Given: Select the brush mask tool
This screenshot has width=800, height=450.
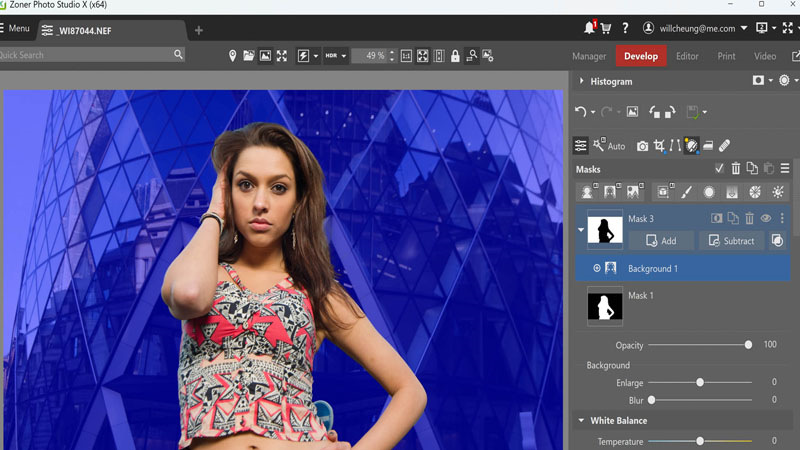Looking at the screenshot, I should point(687,192).
